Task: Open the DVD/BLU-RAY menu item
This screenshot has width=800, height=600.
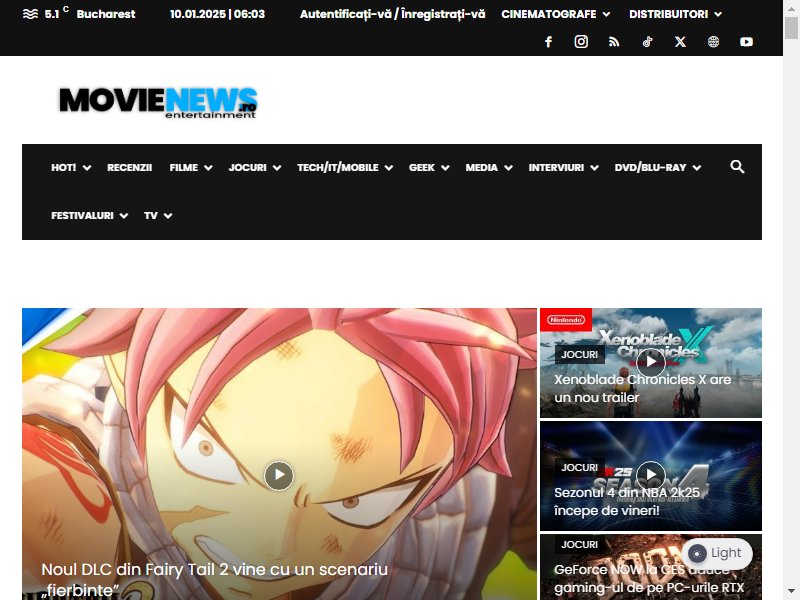Action: click(x=651, y=167)
